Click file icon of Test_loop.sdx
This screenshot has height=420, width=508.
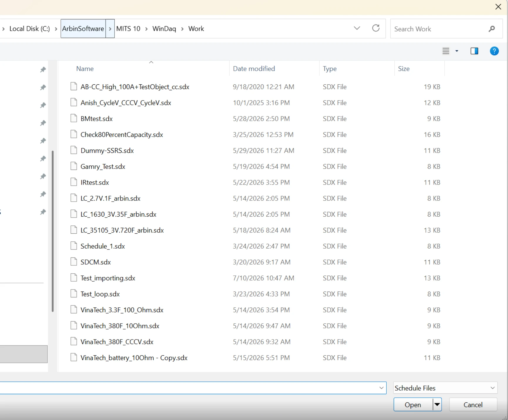click(74, 294)
